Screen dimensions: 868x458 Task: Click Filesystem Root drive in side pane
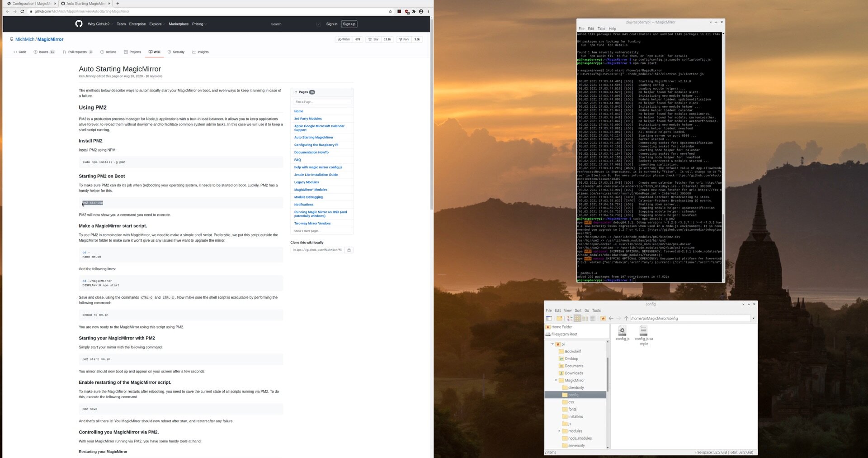point(564,334)
